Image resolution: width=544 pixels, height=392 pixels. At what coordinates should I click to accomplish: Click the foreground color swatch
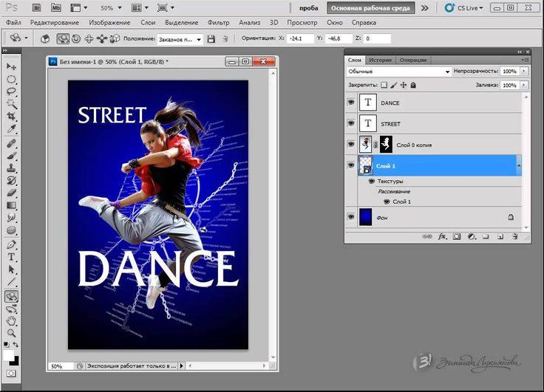(x=9, y=356)
